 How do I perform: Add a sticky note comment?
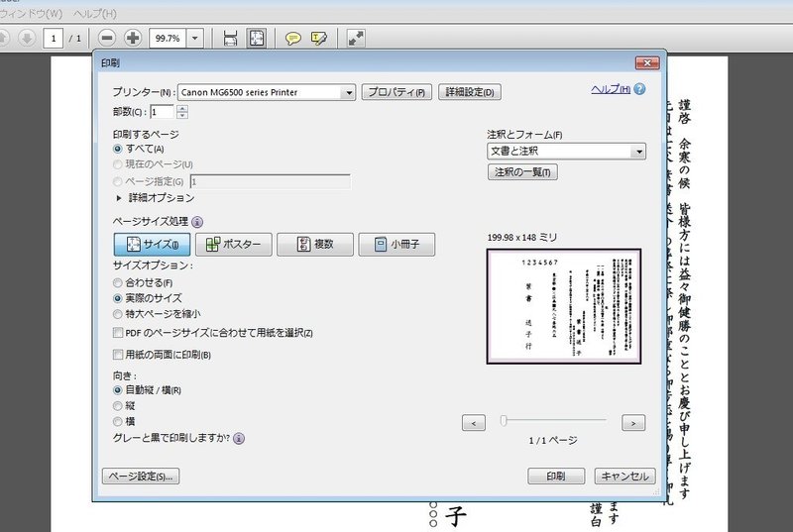(x=292, y=39)
